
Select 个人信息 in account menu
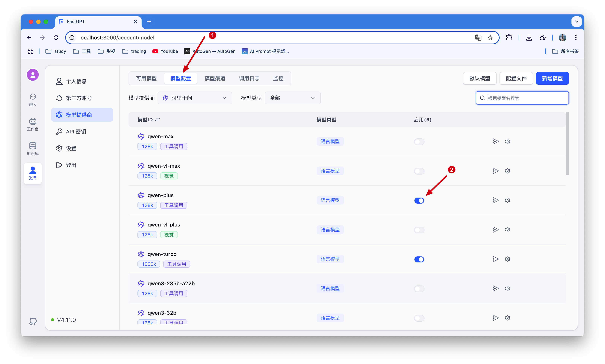point(82,81)
